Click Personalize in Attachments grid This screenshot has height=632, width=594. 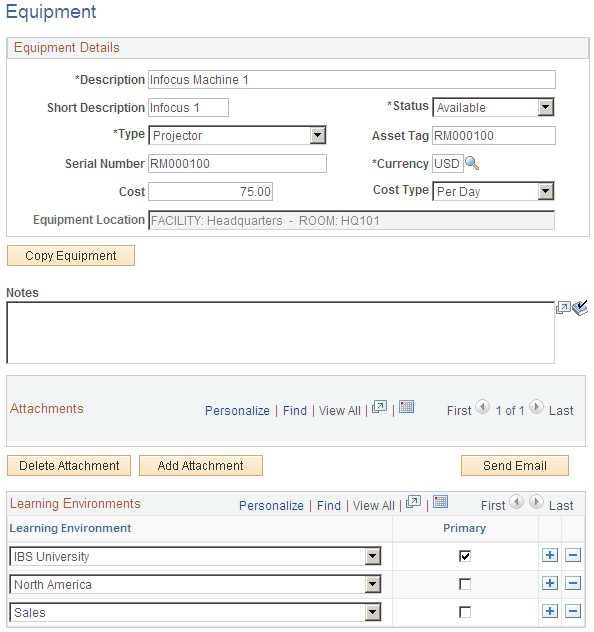tap(237, 410)
